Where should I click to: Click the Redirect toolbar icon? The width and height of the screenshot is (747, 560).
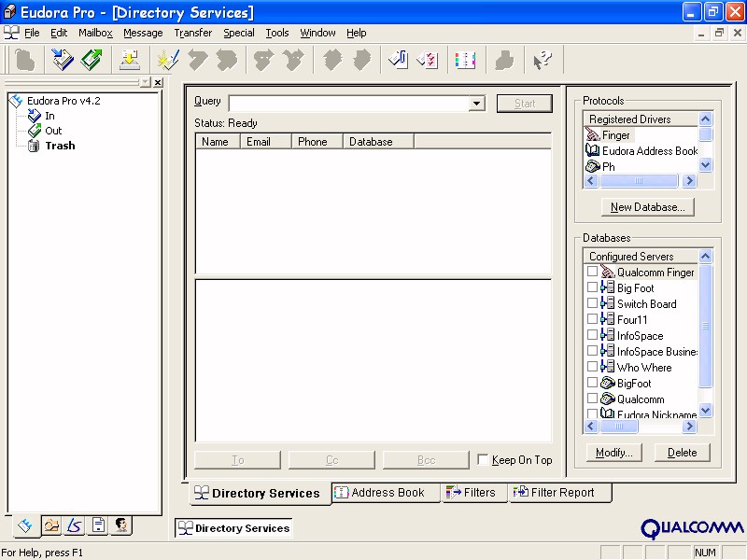(293, 60)
